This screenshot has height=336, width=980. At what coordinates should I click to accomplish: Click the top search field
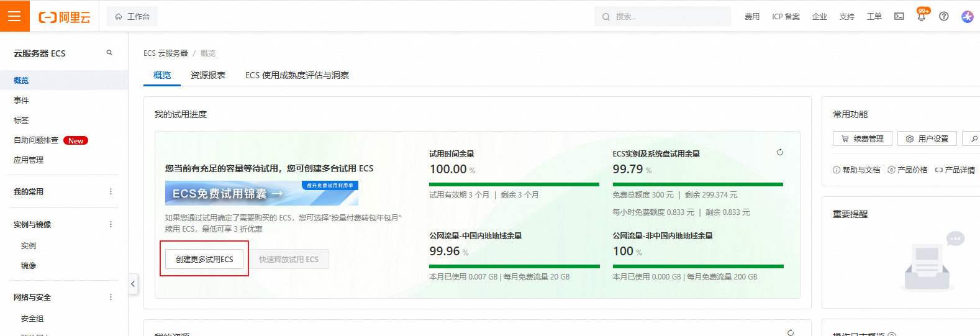point(663,17)
